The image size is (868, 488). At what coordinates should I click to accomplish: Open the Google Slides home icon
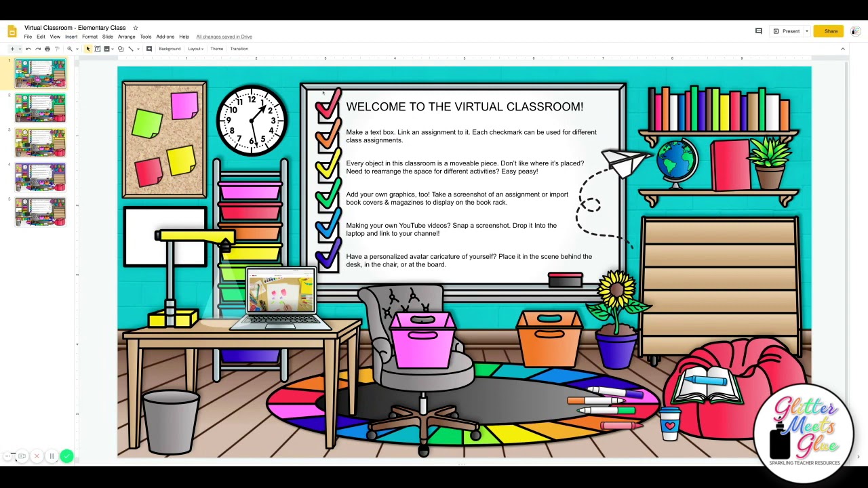click(x=12, y=31)
